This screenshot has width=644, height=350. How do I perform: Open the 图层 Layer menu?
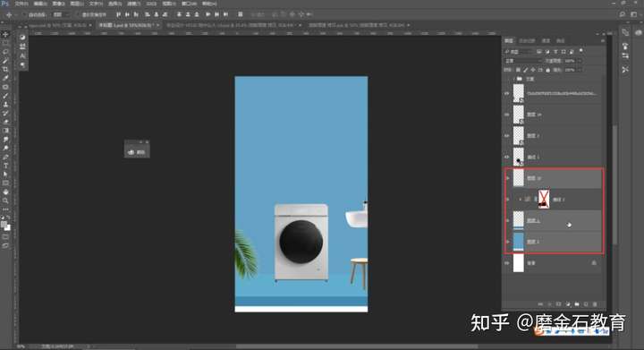[x=77, y=4]
